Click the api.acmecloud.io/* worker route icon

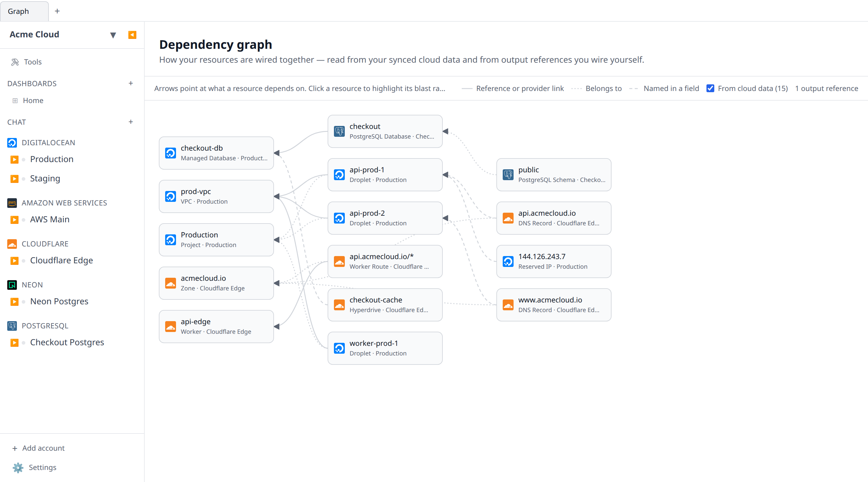339,262
